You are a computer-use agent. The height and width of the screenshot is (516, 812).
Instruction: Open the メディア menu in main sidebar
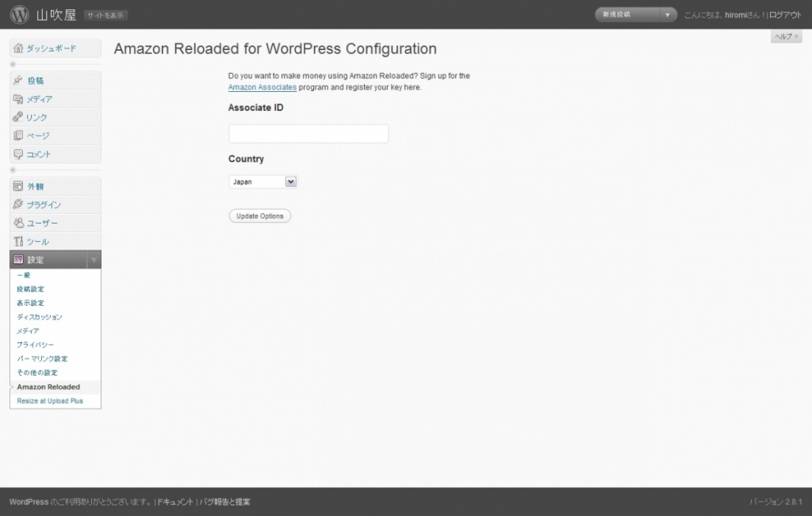coord(40,99)
